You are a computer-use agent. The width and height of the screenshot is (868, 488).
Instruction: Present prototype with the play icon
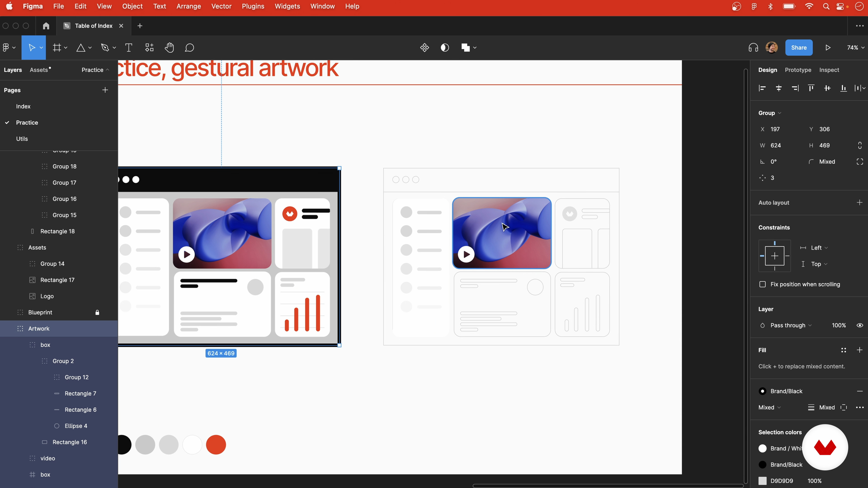[x=828, y=47]
